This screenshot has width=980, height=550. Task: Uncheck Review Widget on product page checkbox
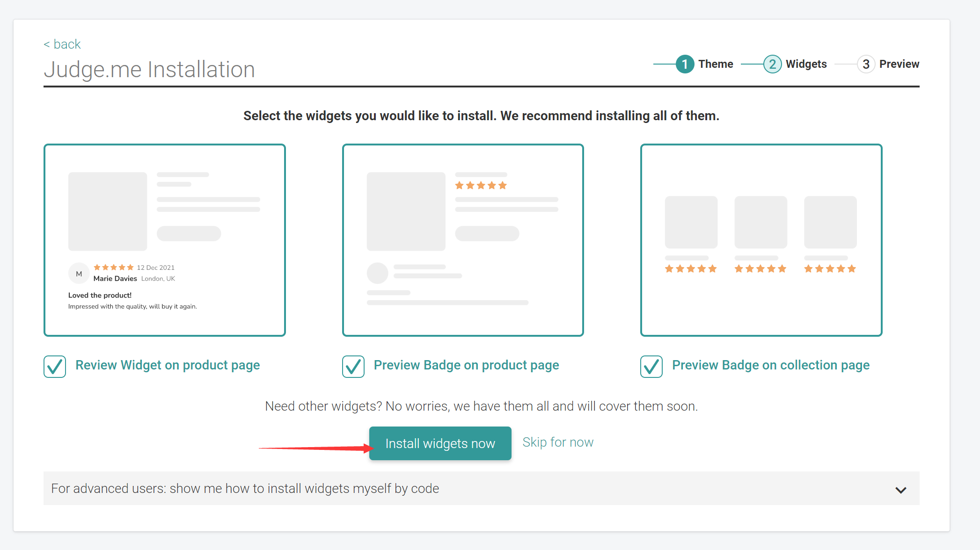[55, 366]
